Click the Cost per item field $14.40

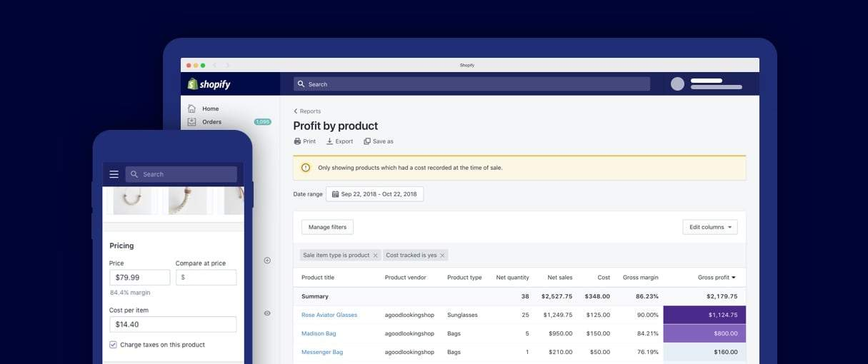point(173,324)
